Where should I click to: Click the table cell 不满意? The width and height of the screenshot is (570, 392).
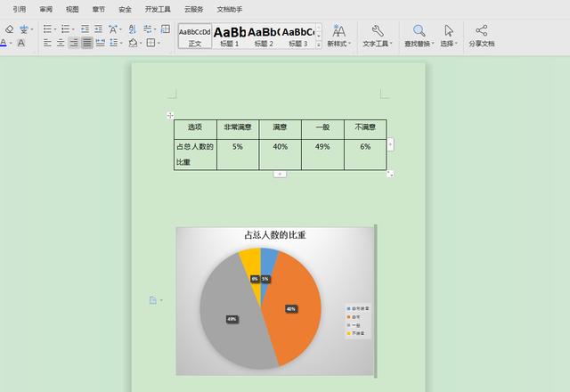point(365,129)
